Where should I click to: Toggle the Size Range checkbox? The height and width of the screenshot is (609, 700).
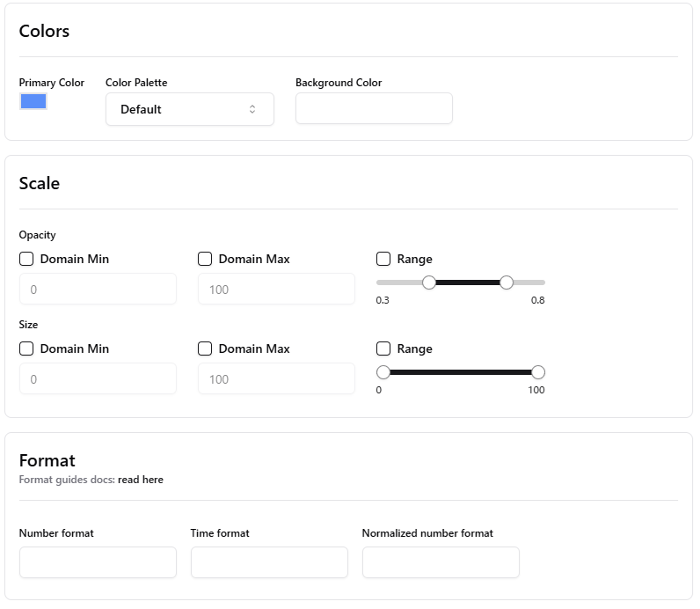(383, 349)
